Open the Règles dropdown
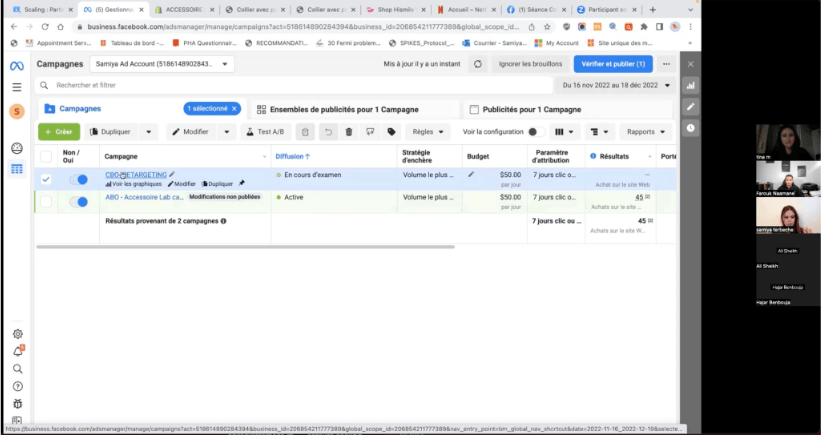This screenshot has height=435, width=823. [428, 132]
